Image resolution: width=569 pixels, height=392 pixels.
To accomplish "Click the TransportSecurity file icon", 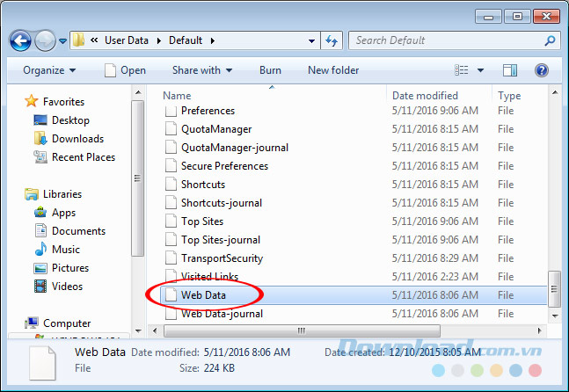I will point(171,258).
